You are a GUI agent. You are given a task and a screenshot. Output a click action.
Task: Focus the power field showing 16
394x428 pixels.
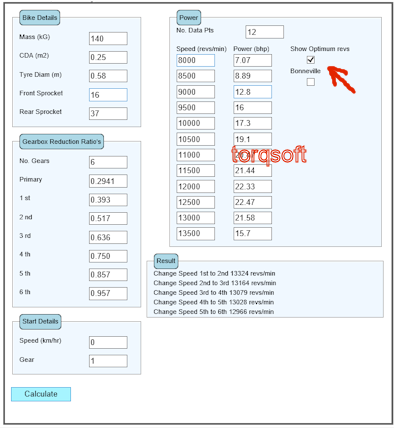[252, 108]
